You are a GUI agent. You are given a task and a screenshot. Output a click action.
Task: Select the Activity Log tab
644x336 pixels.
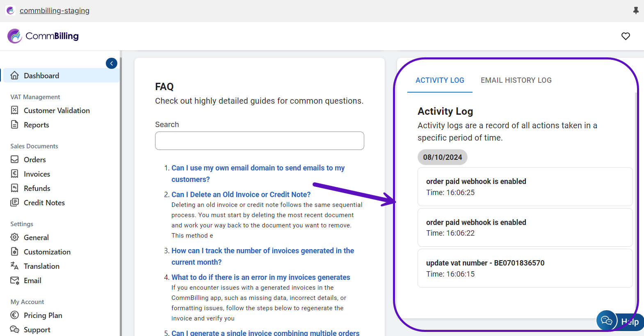(x=440, y=80)
